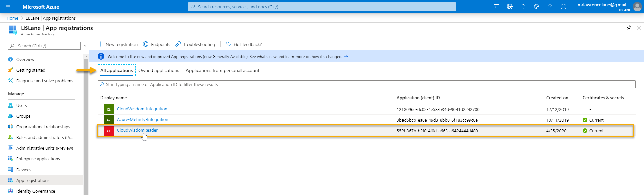This screenshot has height=195, width=644.
Task: Open Endpoints from the toolbar
Action: 156,44
